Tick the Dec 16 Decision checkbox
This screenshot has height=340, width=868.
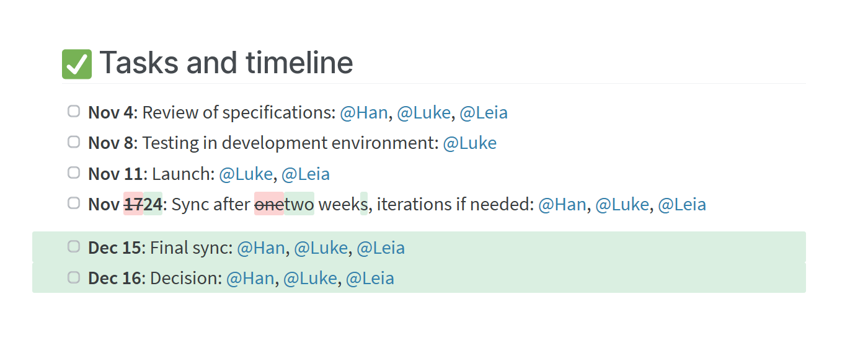click(74, 277)
